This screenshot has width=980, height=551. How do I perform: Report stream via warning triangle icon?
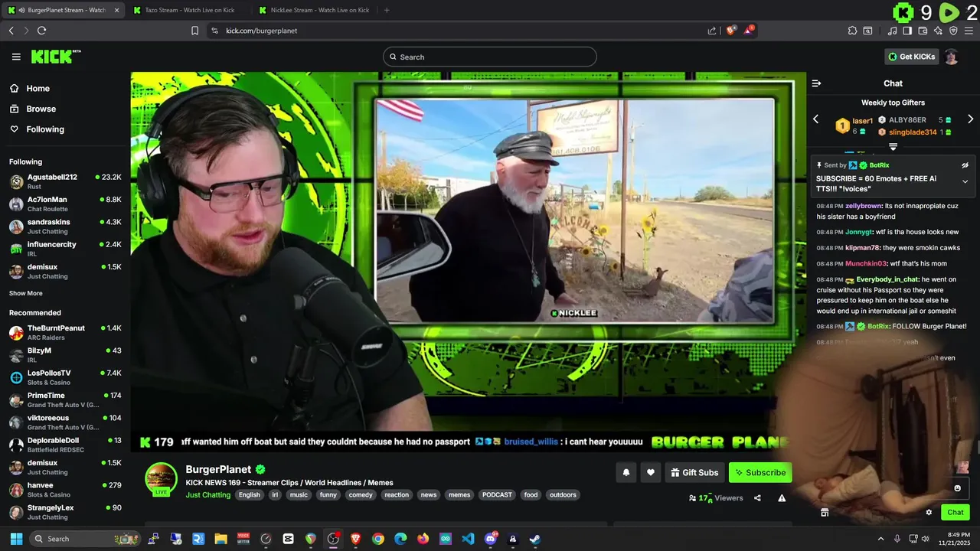[x=782, y=498]
